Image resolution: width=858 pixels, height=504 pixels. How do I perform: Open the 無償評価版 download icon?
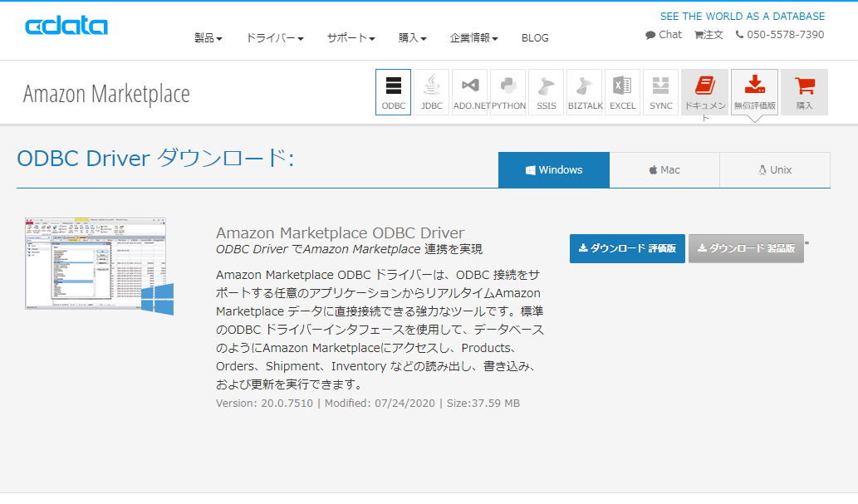pos(754,92)
